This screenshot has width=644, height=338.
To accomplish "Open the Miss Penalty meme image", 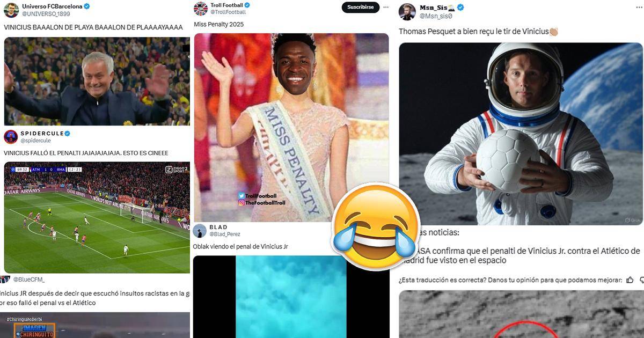I will coord(291,128).
